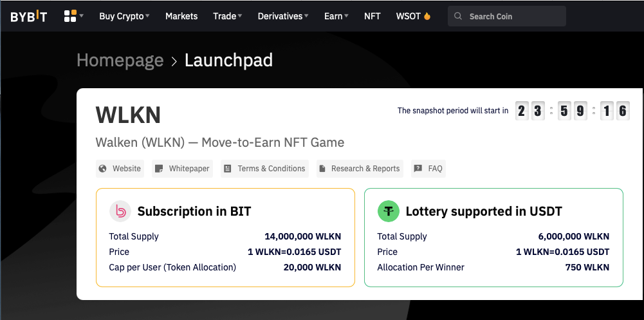Image resolution: width=644 pixels, height=320 pixels.
Task: Click the Allocation Per Winner label
Action: pyautogui.click(x=421, y=268)
